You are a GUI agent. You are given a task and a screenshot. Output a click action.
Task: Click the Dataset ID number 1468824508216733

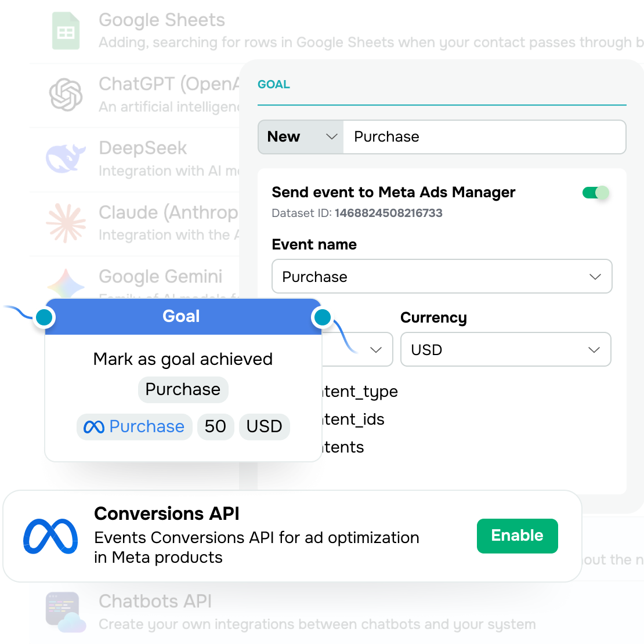(x=389, y=213)
